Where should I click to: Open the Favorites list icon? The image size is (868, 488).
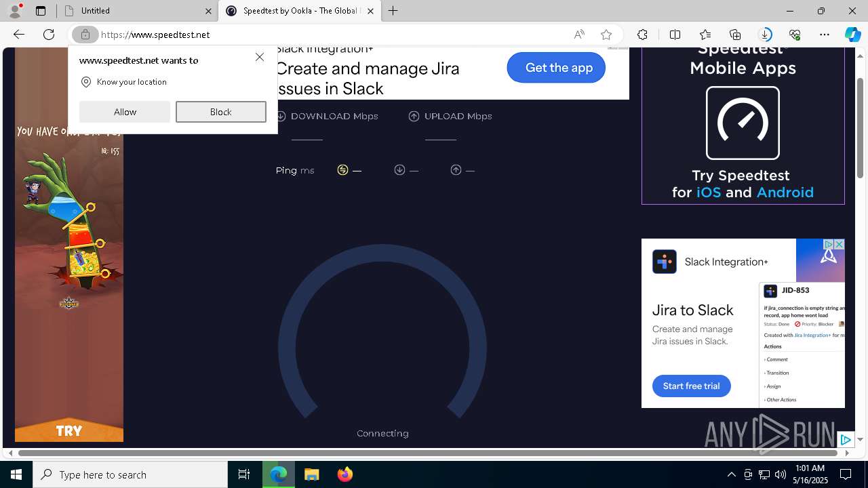tap(705, 35)
